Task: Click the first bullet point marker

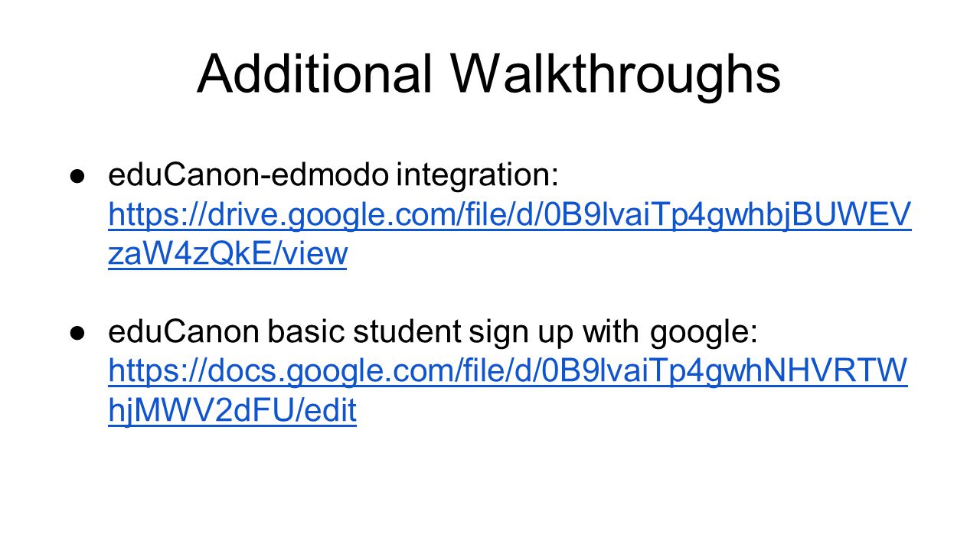Action: [77, 177]
